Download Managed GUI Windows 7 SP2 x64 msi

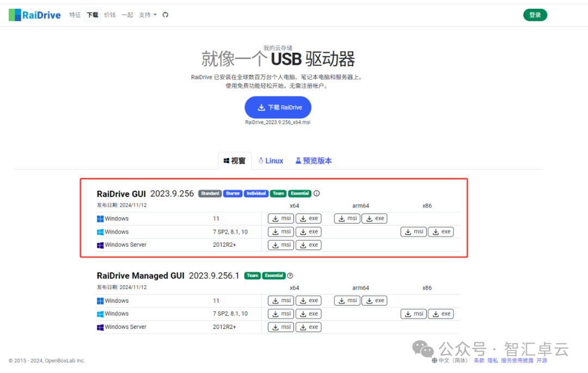(x=281, y=314)
